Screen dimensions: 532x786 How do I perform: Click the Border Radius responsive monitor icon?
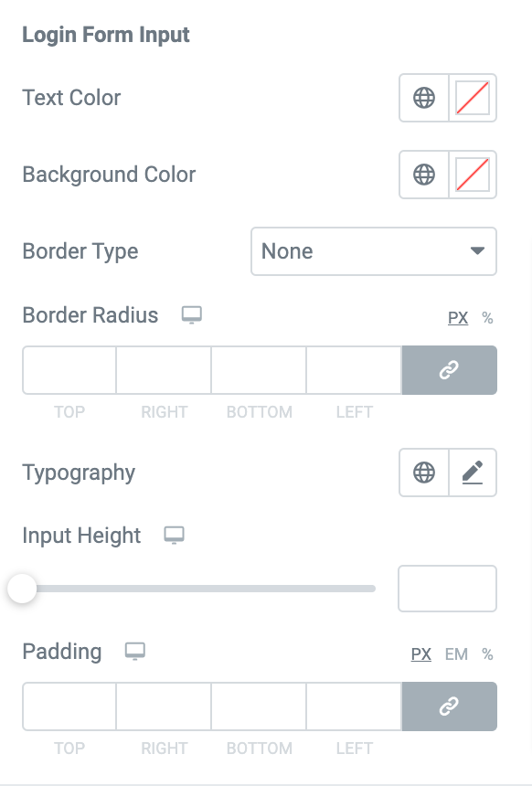coord(192,314)
